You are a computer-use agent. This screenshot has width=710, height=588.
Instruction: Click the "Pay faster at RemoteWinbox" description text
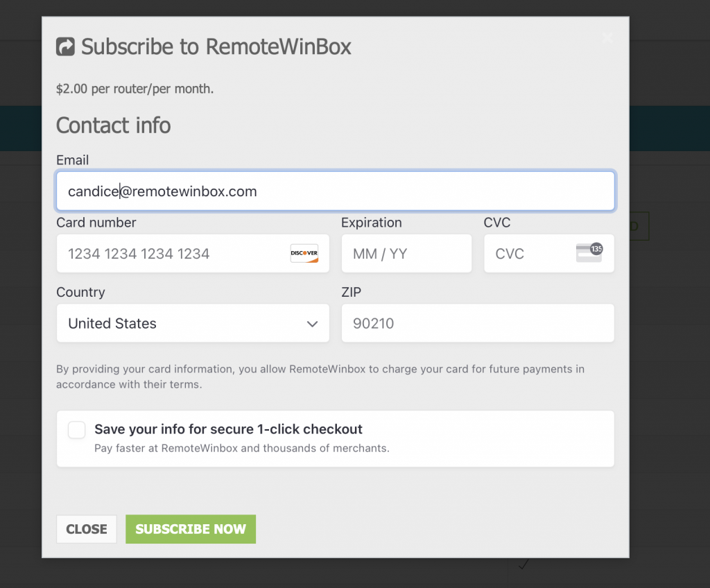point(242,448)
